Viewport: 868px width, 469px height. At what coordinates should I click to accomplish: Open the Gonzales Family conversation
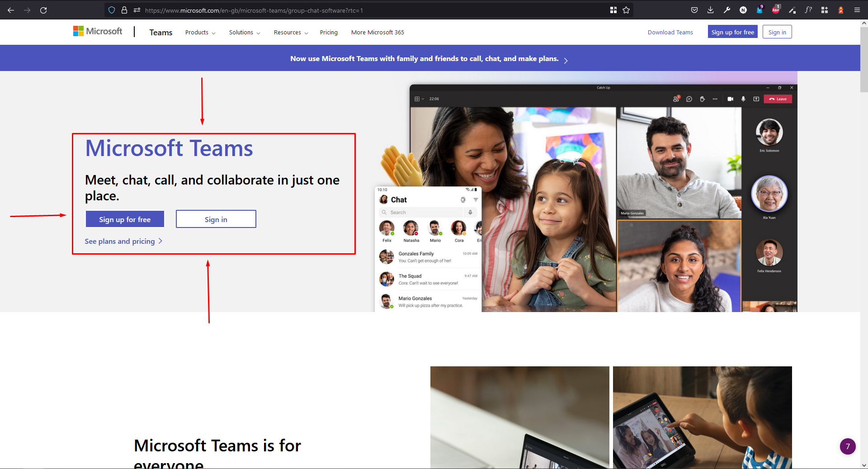click(428, 257)
